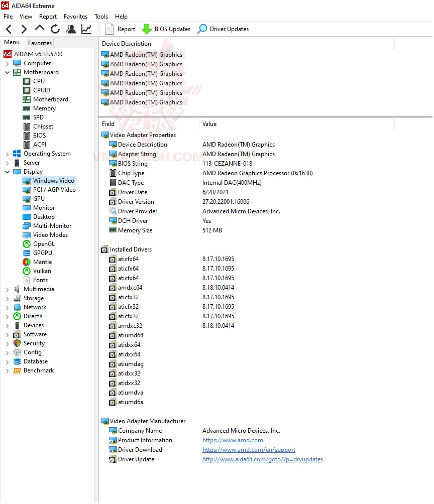The height and width of the screenshot is (504, 434).
Task: Open the Favorites menu
Action: point(76,17)
